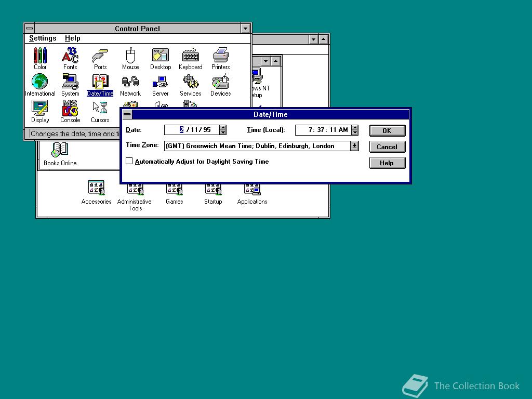Image resolution: width=532 pixels, height=399 pixels.
Task: Increase the date with the up arrow
Action: (x=223, y=128)
